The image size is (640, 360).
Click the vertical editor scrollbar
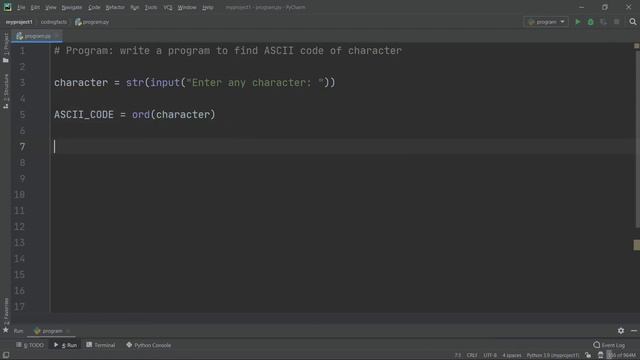(637, 139)
